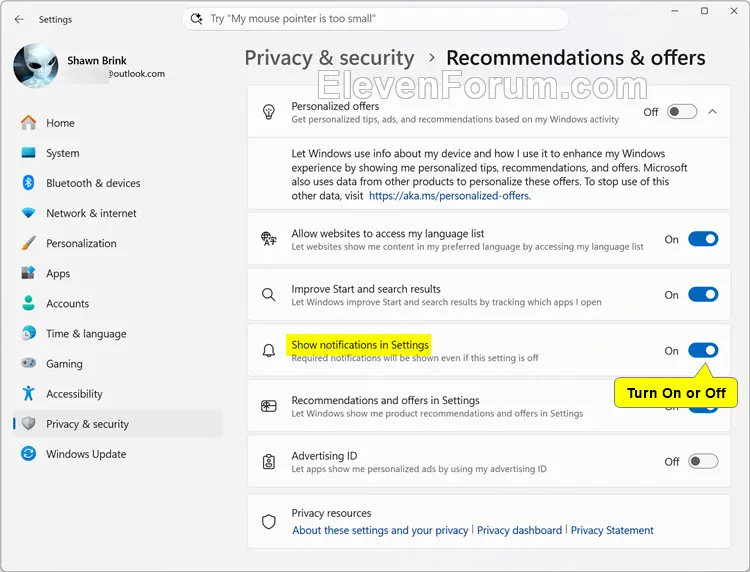Viewport: 750px width, 572px height.
Task: Open the aka.ms/personalized-offers link
Action: [x=450, y=196]
